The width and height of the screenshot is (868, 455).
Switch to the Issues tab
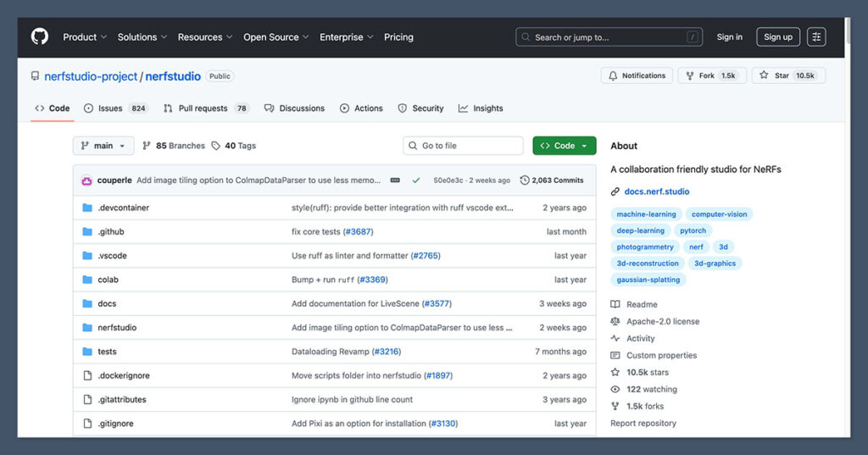115,108
